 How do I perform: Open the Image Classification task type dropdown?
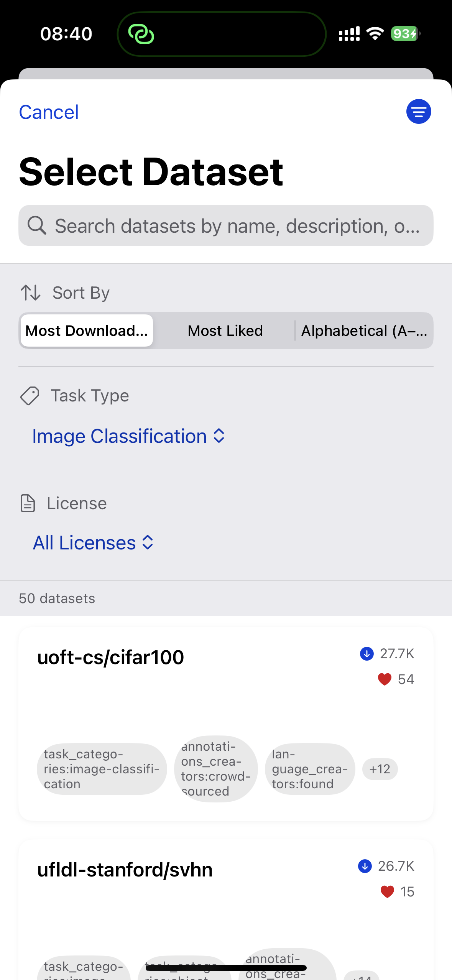click(x=128, y=436)
